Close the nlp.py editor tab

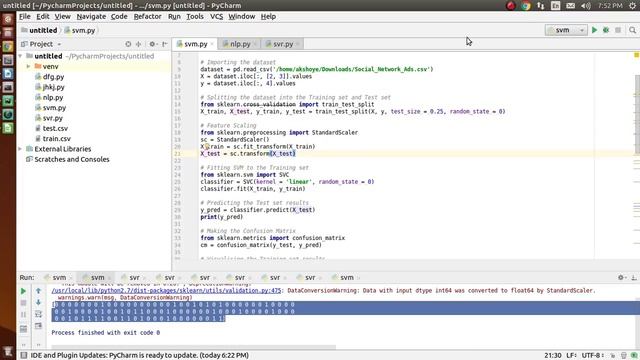[x=255, y=44]
